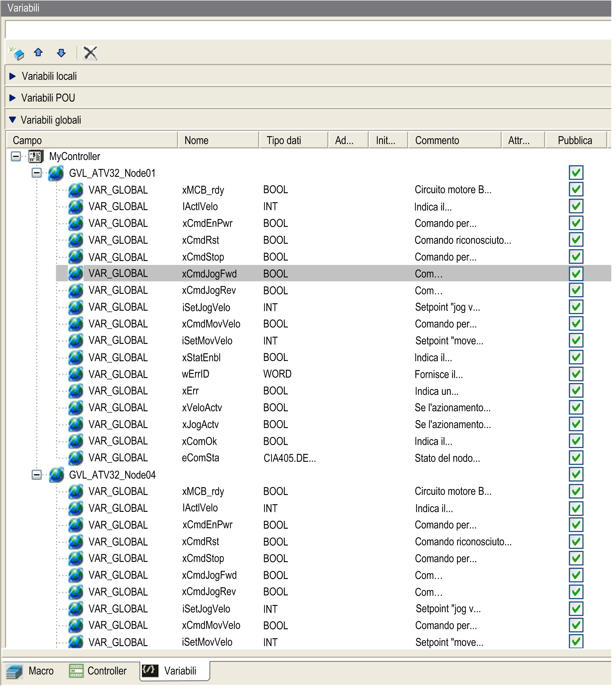Collapse the MyController tree node
Screen dimensions: 616x686
pyautogui.click(x=16, y=156)
